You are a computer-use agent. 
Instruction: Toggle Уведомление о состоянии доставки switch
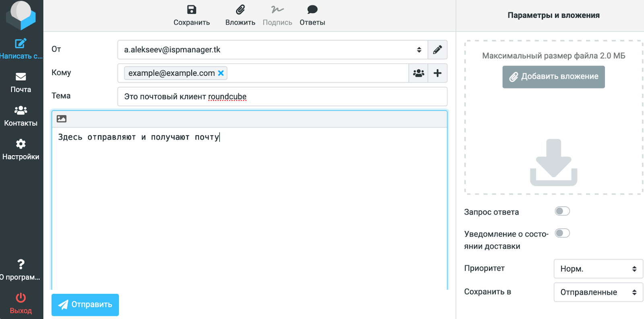point(562,233)
